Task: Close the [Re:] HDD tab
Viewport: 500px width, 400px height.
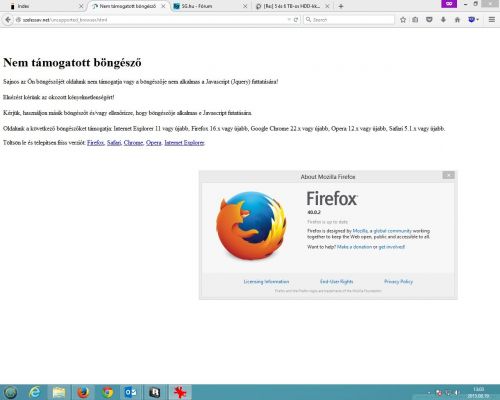Action: tap(327, 6)
